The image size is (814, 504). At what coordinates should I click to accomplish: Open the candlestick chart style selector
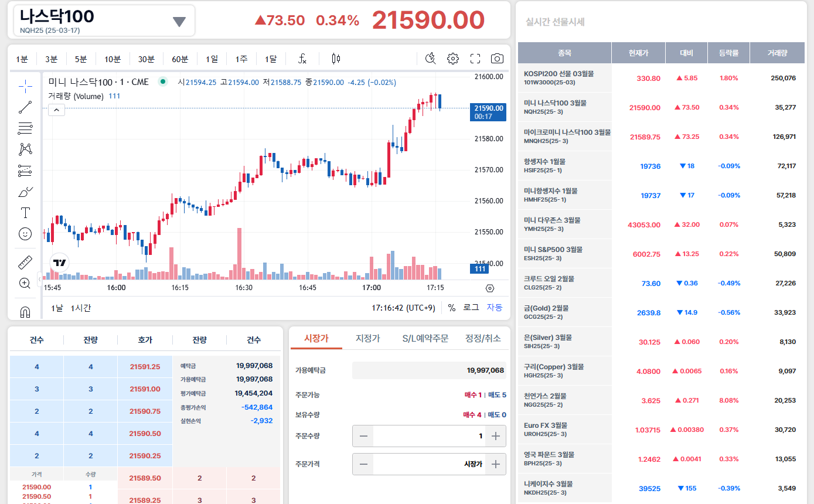coord(336,59)
